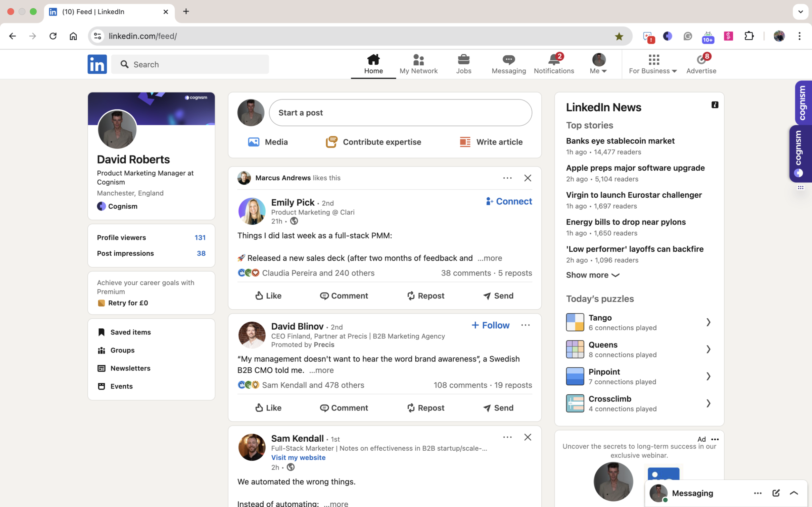
Task: Open Sam Kendall's Visit my website link
Action: [x=298, y=457]
